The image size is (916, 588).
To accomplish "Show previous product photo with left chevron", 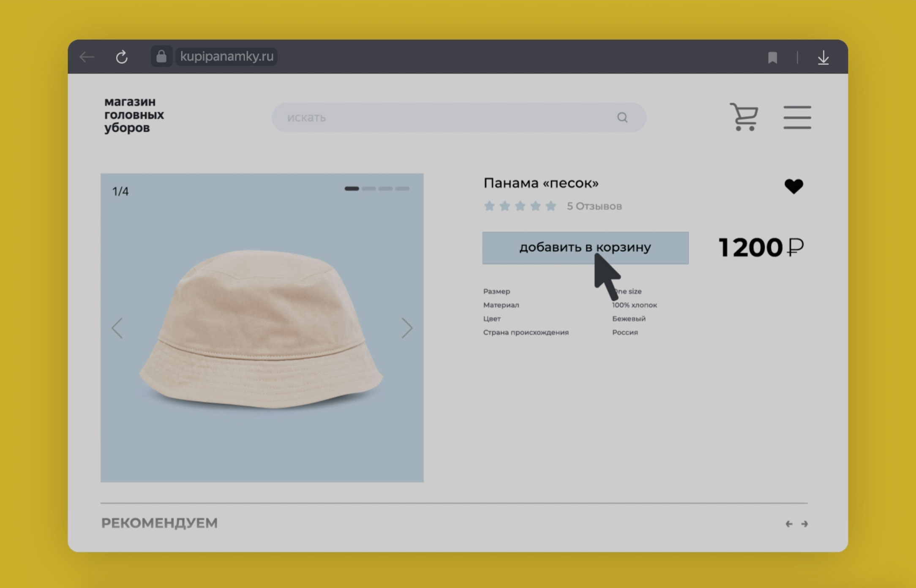I will tap(117, 328).
